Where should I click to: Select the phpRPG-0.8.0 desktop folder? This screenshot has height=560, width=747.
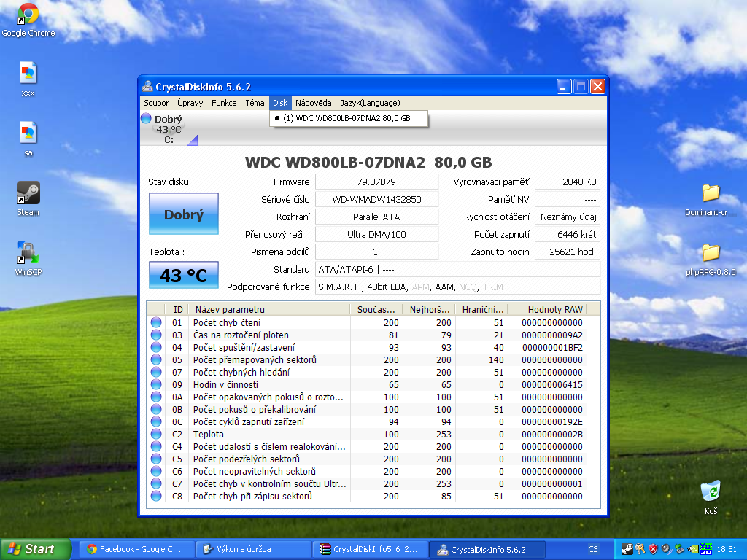pos(711,260)
